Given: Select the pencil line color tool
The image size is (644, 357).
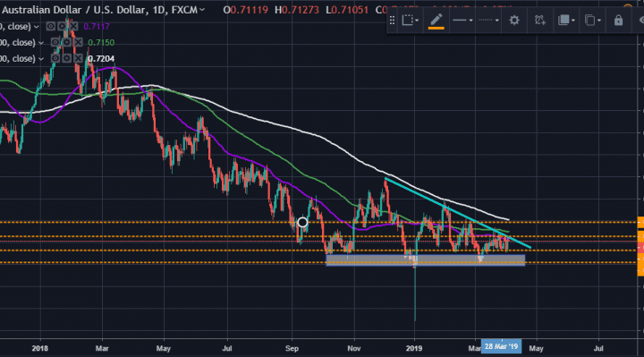Looking at the screenshot, I should pos(436,20).
